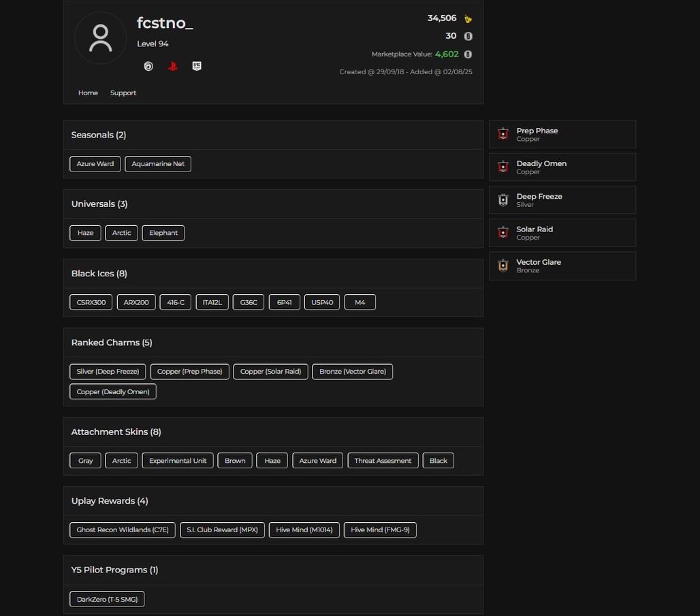Click the Copper (Deadly Omen) charm tag

[x=113, y=391]
